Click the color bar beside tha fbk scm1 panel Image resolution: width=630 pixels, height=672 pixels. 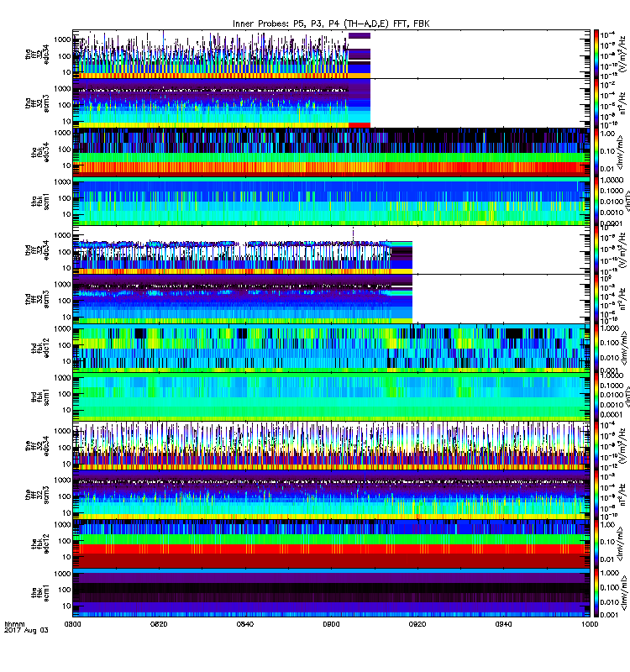[596, 201]
